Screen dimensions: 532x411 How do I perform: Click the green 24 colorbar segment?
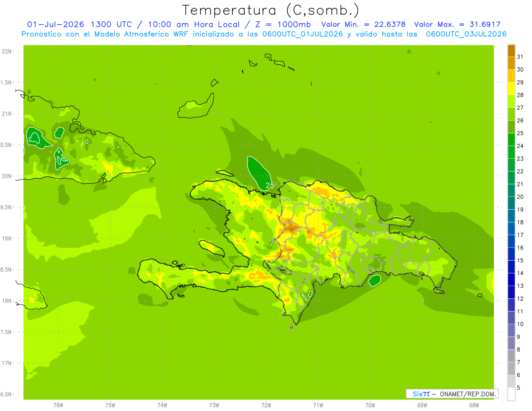coord(511,140)
